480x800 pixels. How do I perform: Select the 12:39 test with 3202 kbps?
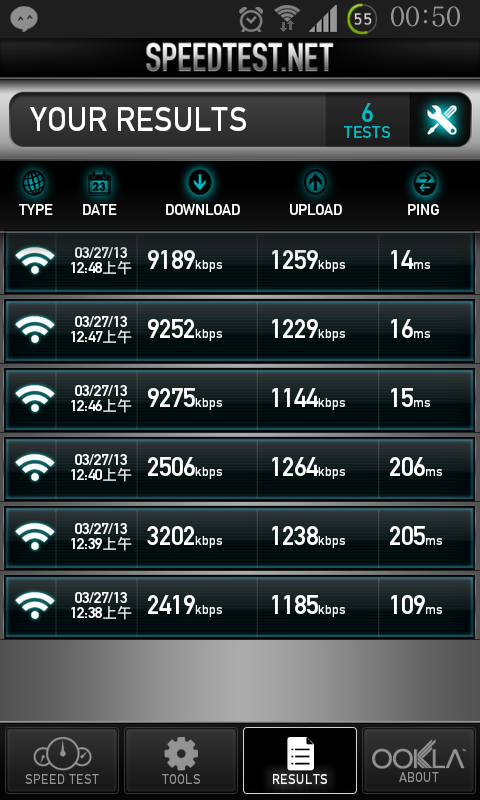[x=240, y=538]
